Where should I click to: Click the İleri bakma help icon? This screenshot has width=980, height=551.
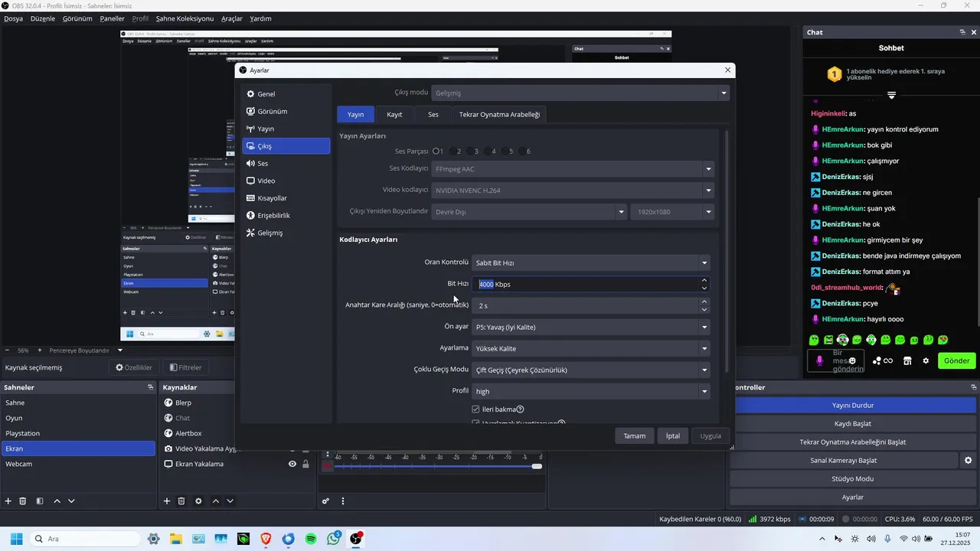pyautogui.click(x=520, y=409)
